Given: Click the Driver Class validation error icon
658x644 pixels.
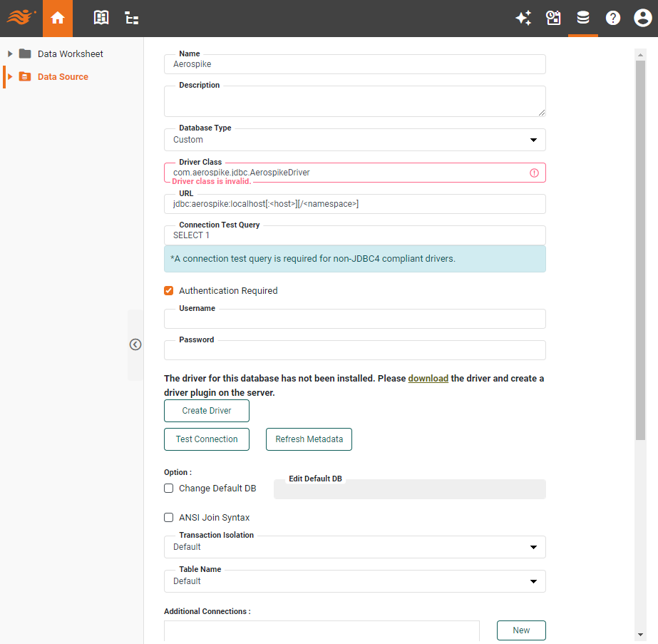Looking at the screenshot, I should [534, 172].
